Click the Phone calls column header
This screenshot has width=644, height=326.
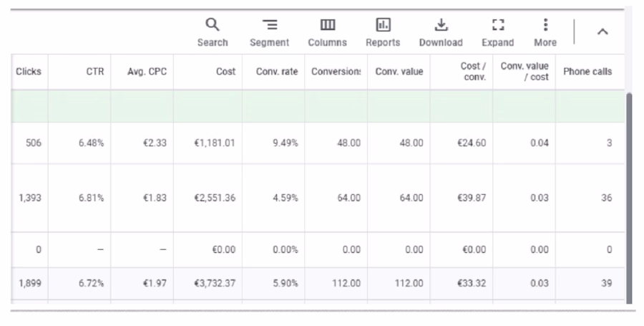587,72
